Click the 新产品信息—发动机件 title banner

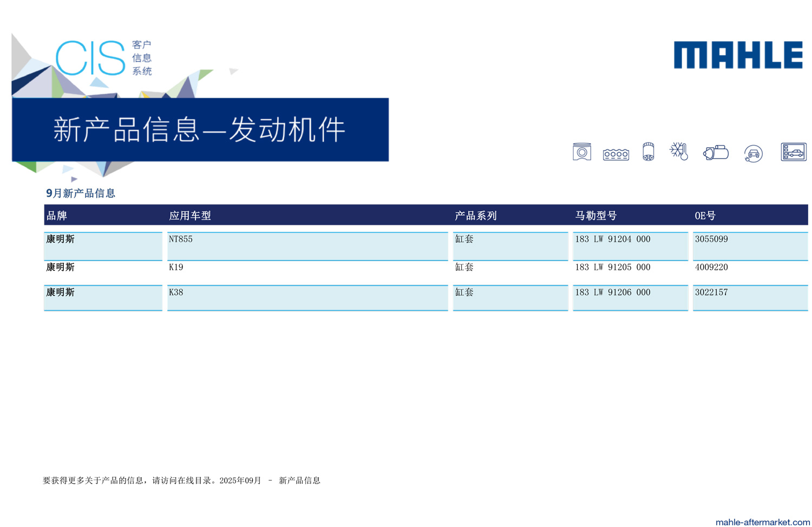coord(200,129)
